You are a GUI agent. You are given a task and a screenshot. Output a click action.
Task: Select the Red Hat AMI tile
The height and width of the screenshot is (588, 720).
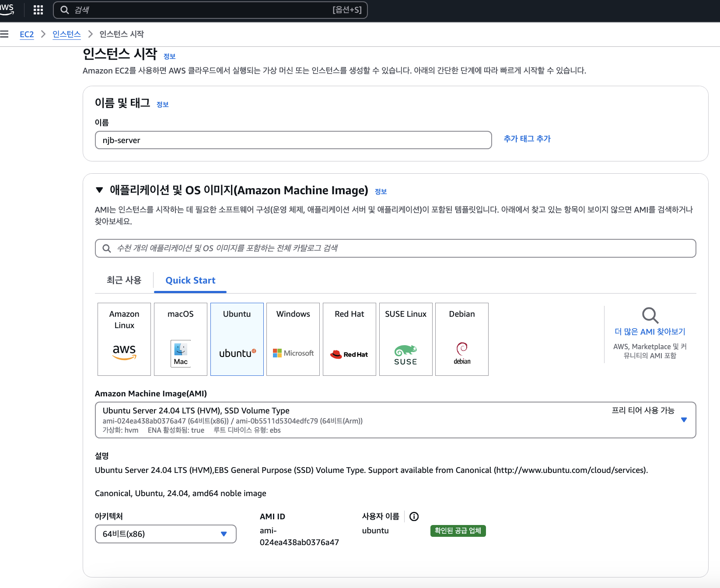tap(350, 339)
